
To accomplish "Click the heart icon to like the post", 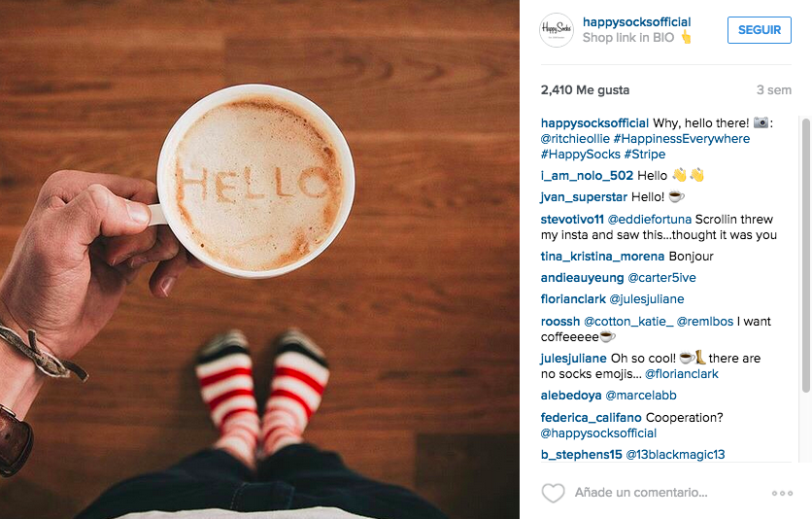I will (553, 493).
